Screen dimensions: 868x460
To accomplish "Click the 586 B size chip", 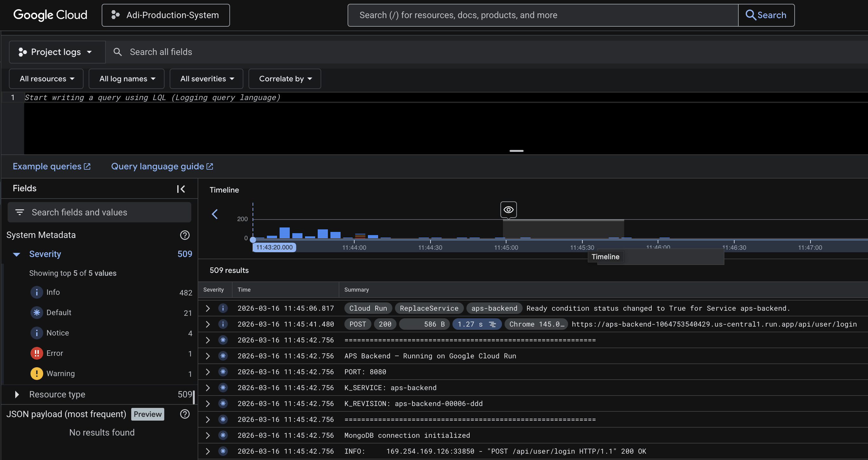I will (x=424, y=324).
